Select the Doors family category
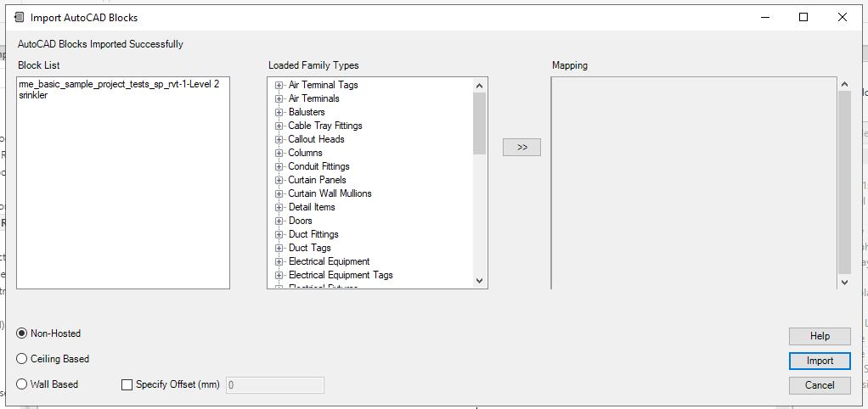Image resolution: width=868 pixels, height=409 pixels. point(301,221)
